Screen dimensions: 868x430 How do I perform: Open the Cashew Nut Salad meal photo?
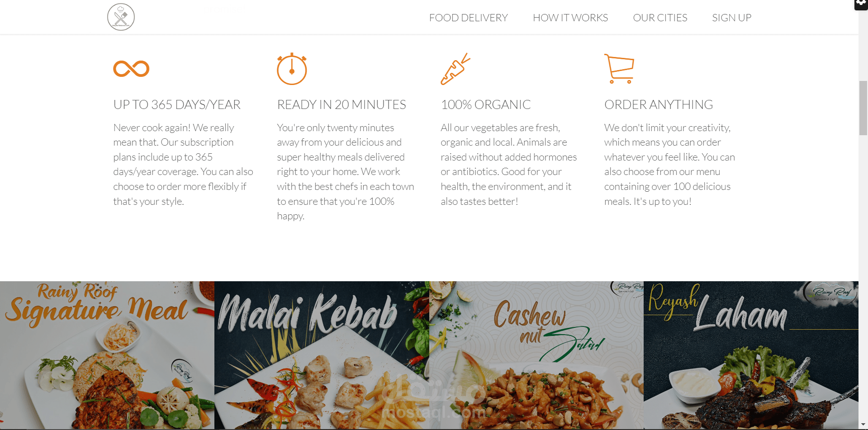pos(536,355)
